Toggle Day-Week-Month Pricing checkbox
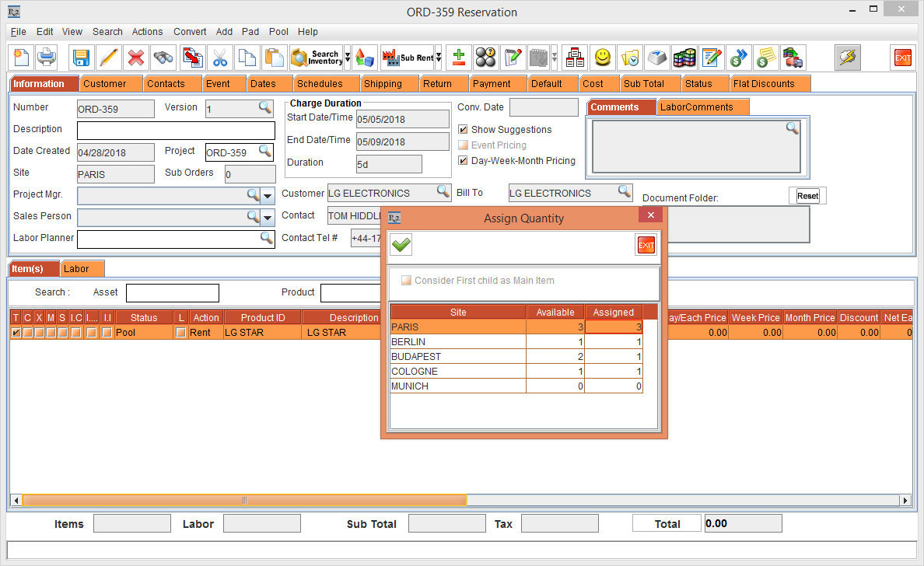Screen dimensions: 924x566 (464, 161)
